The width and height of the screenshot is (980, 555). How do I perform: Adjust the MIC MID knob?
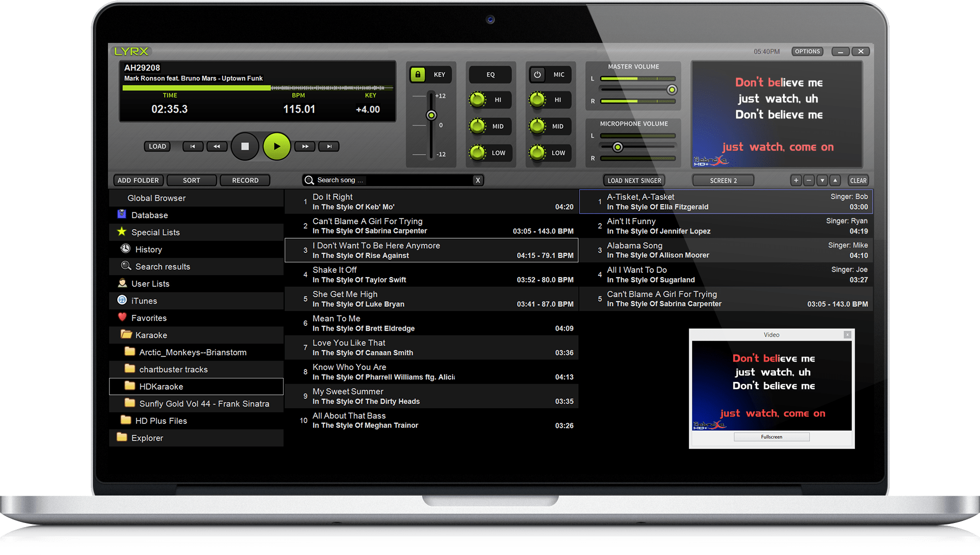537,126
